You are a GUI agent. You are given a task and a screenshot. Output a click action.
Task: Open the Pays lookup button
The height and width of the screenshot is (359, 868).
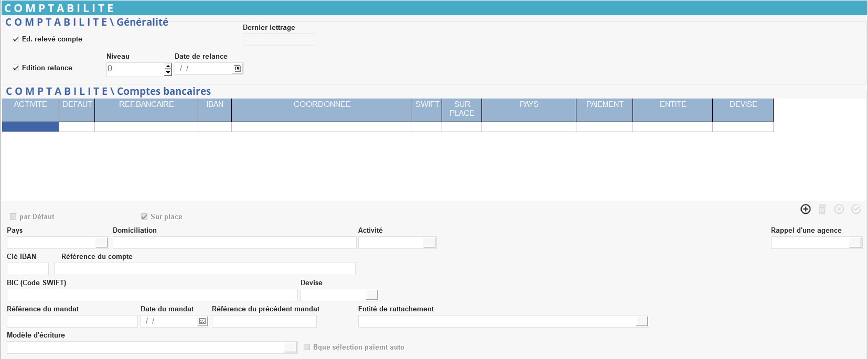point(102,243)
